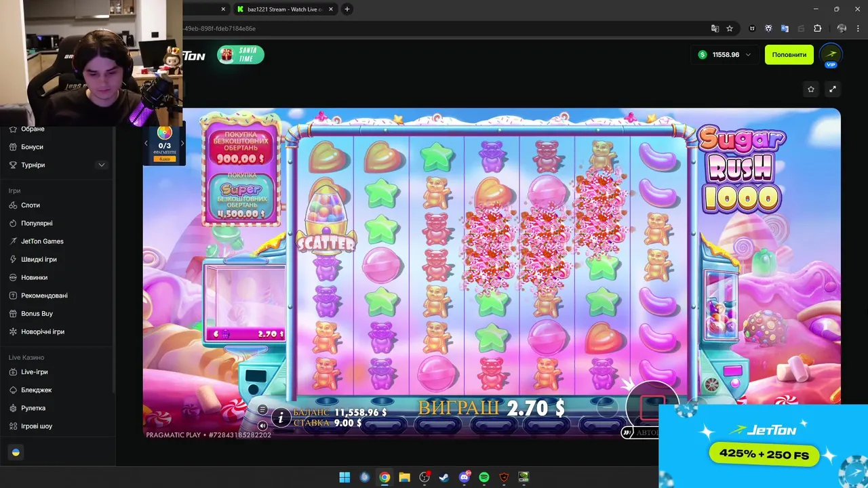The image size is (868, 488).
Task: Mute the slot game sound
Action: (x=262, y=425)
